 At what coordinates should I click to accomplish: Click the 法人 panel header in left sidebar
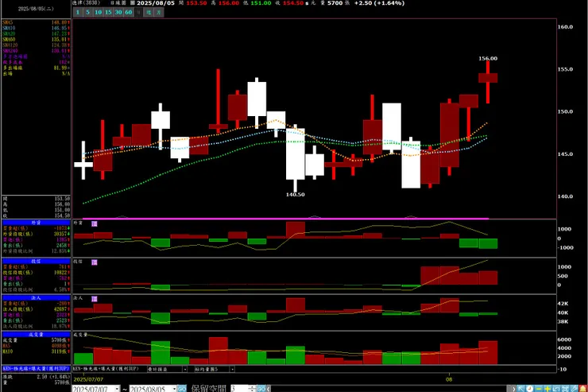[x=36, y=298]
